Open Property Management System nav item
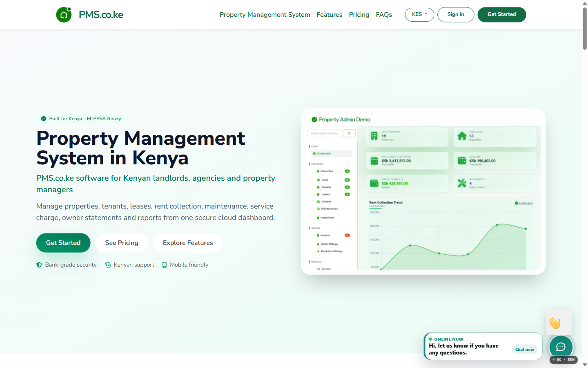This screenshot has width=588, height=368. [x=265, y=15]
